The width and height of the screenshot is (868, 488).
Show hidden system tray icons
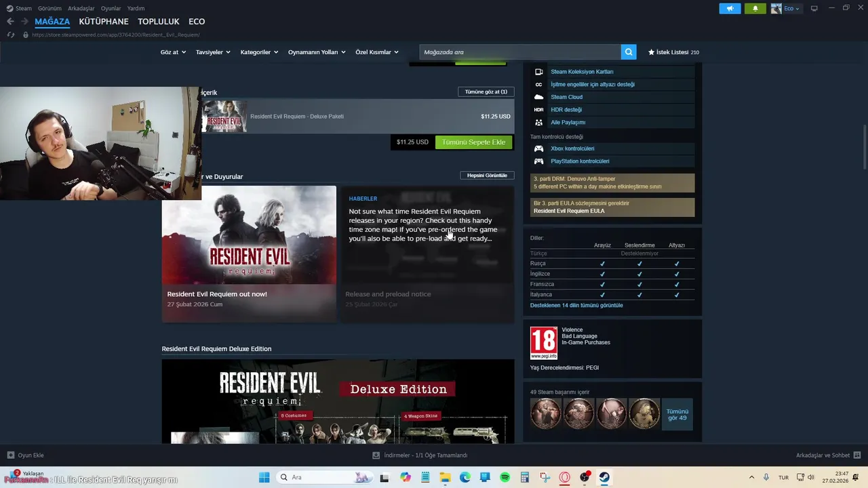click(751, 477)
